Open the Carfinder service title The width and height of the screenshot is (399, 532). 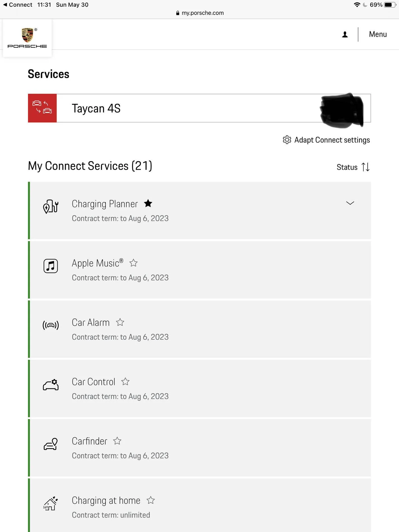(x=89, y=441)
